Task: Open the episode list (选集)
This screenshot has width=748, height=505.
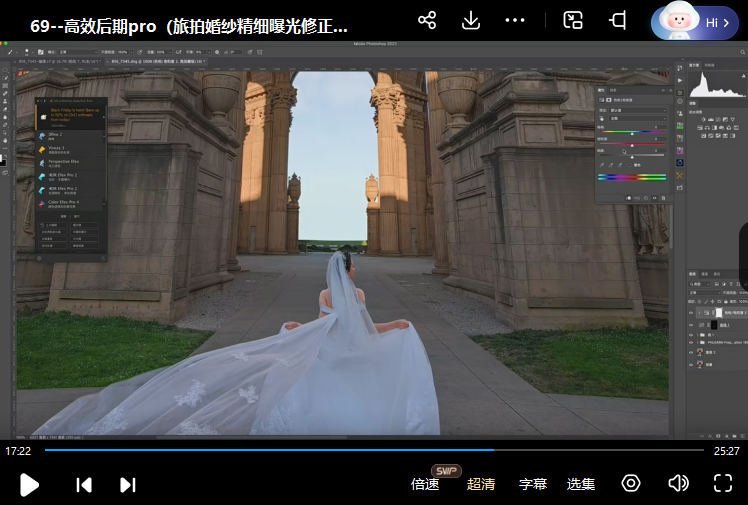Action: coord(581,484)
